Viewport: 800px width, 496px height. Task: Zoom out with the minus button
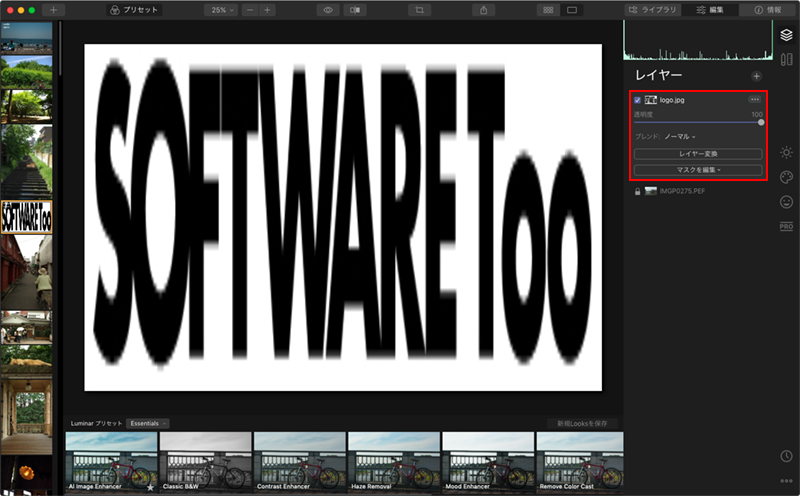coord(250,10)
